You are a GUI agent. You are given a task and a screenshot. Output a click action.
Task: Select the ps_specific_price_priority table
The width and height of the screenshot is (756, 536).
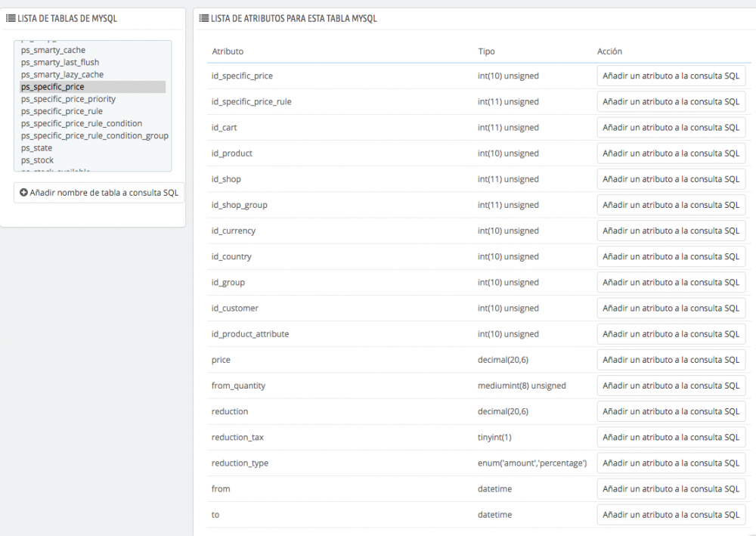pos(68,99)
